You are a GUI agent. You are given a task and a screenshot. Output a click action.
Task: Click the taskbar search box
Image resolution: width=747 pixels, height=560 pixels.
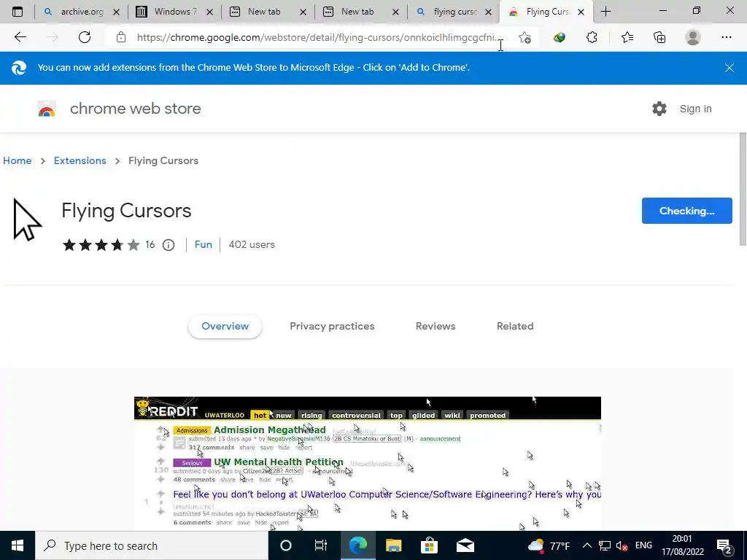152,545
